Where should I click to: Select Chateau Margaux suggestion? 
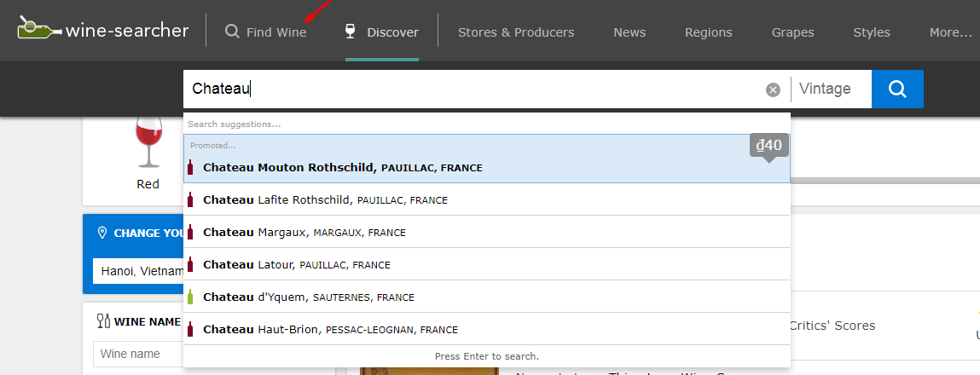(487, 232)
